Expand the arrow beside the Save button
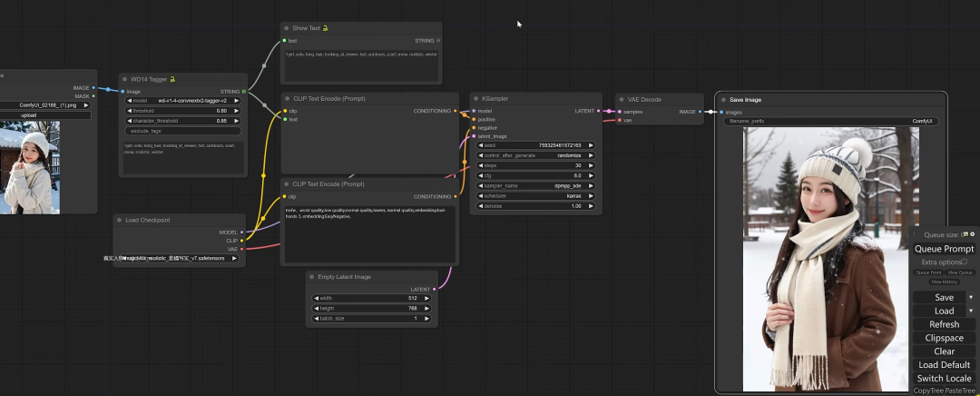Image resolution: width=980 pixels, height=396 pixels. [x=971, y=297]
